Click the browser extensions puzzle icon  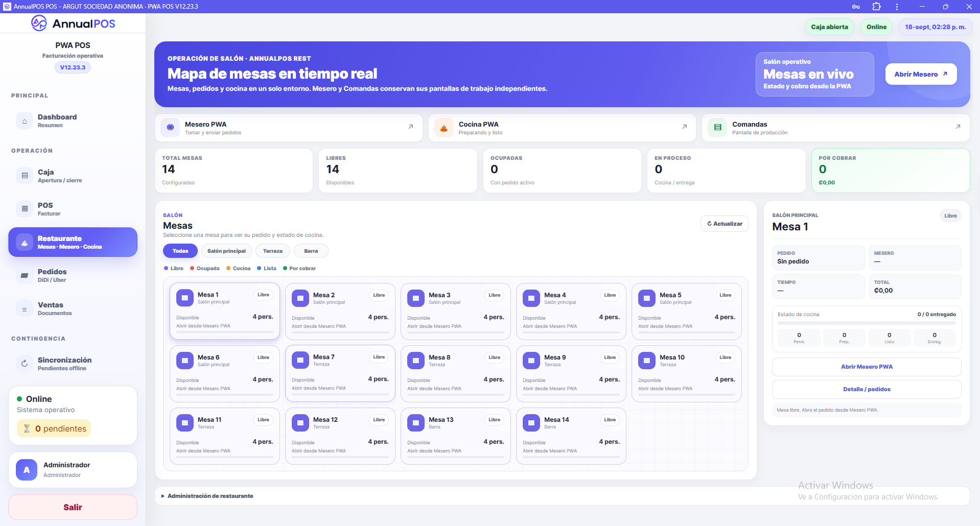(x=877, y=7)
